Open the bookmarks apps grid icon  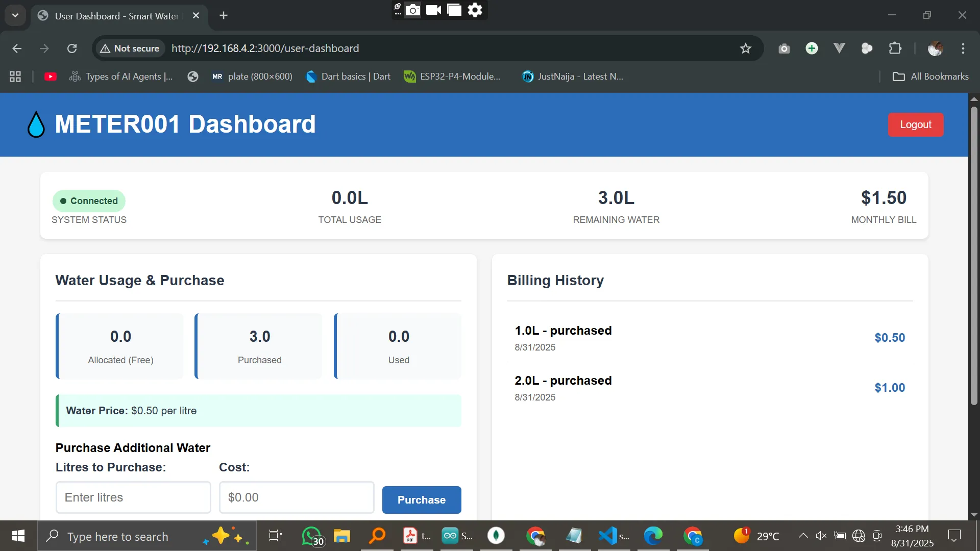pos(15,77)
